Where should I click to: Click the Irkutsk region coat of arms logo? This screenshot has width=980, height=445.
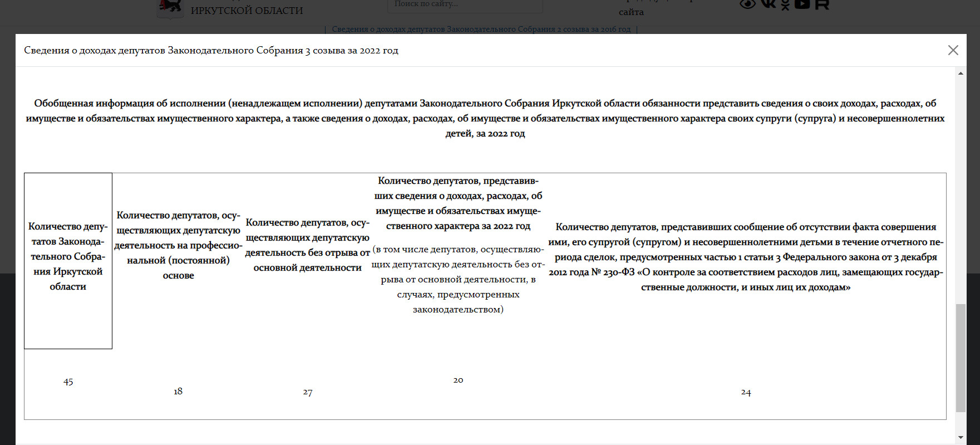pos(170,9)
